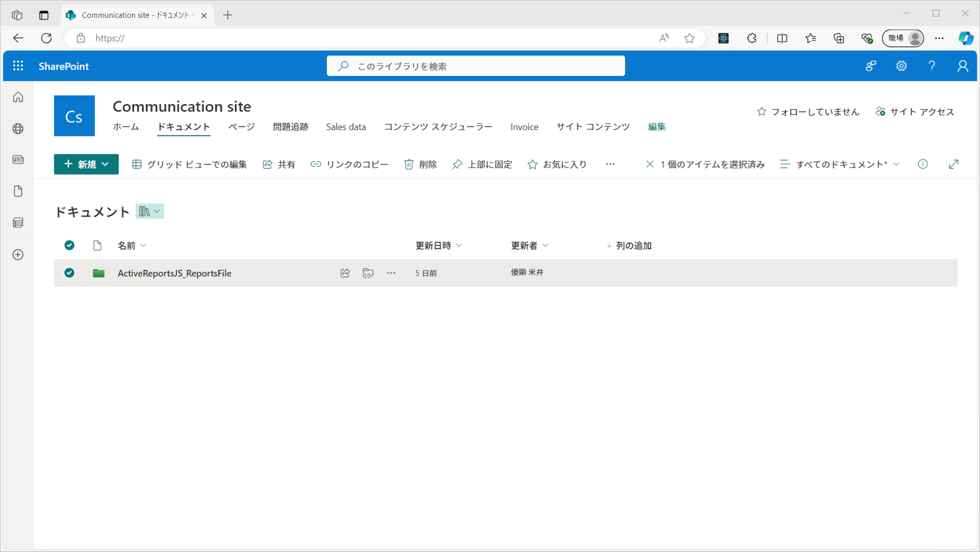Open the All Documents view dropdown
Screen dimensions: 980x552
[840, 164]
